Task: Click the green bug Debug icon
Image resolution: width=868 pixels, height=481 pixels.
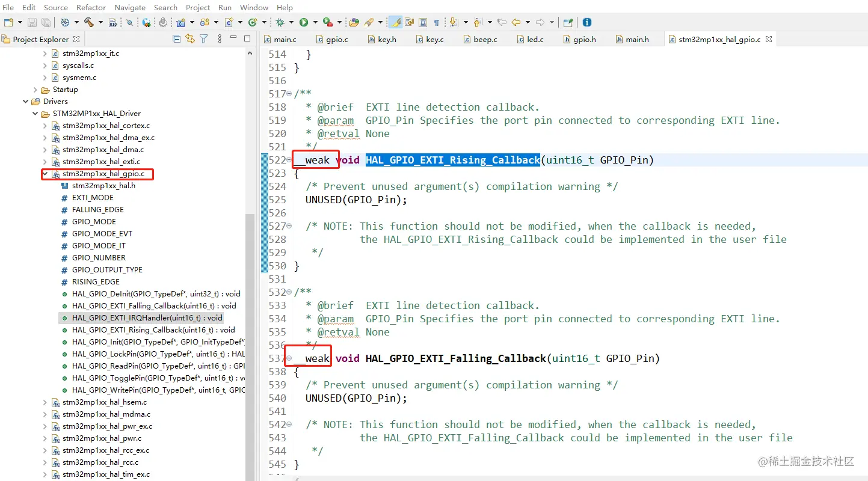Action: pos(280,22)
